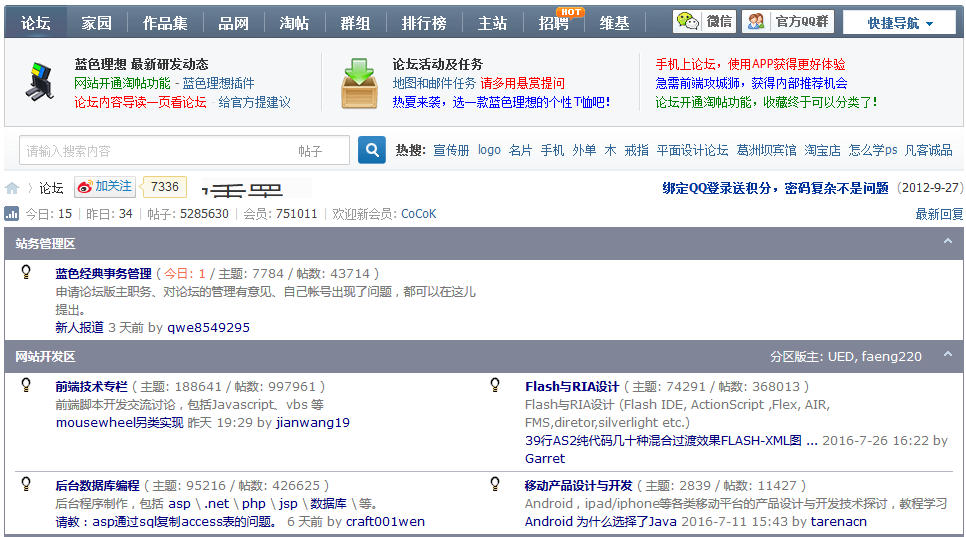This screenshot has width=966, height=537.
Task: Switch to the 家园 navigation tab
Action: click(x=97, y=23)
